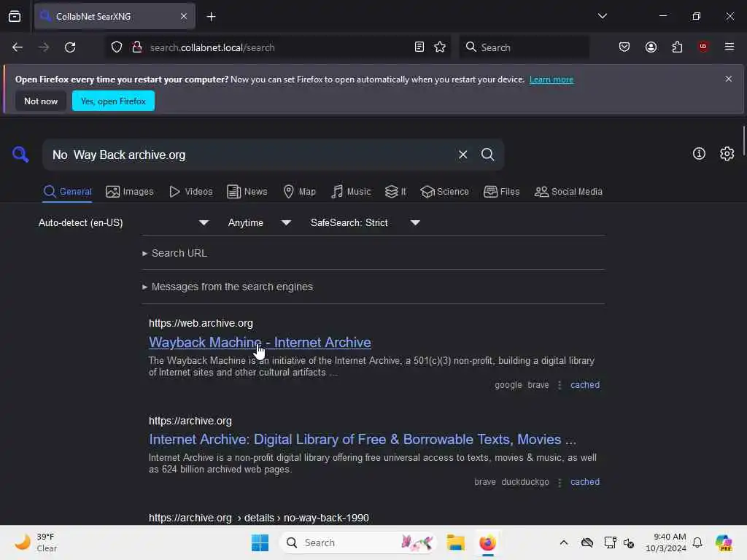Click the https://web.archive.org result URL

click(x=201, y=323)
